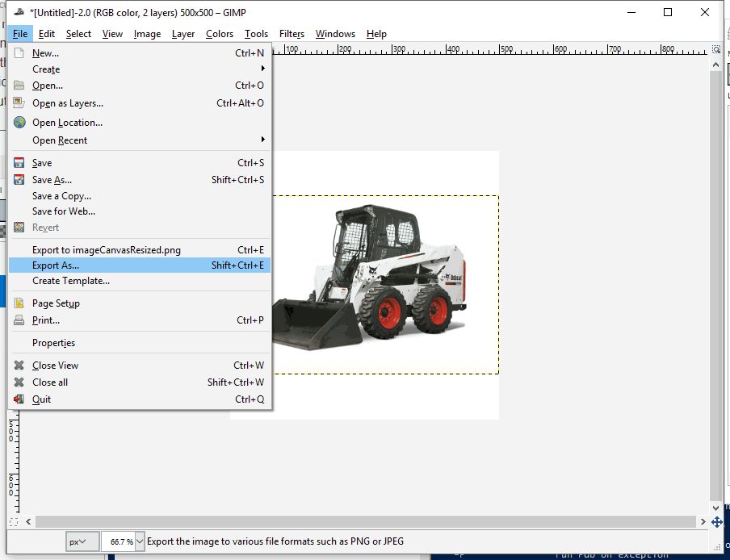Click the New document icon
This screenshot has height=560, width=730.
tap(19, 53)
